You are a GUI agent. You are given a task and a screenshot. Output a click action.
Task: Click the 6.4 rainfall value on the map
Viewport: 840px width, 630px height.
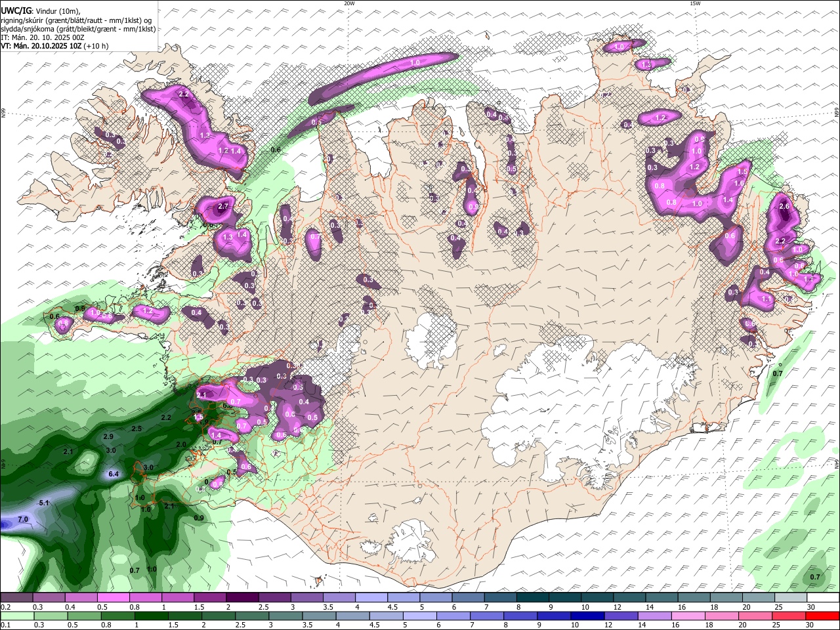[114, 474]
